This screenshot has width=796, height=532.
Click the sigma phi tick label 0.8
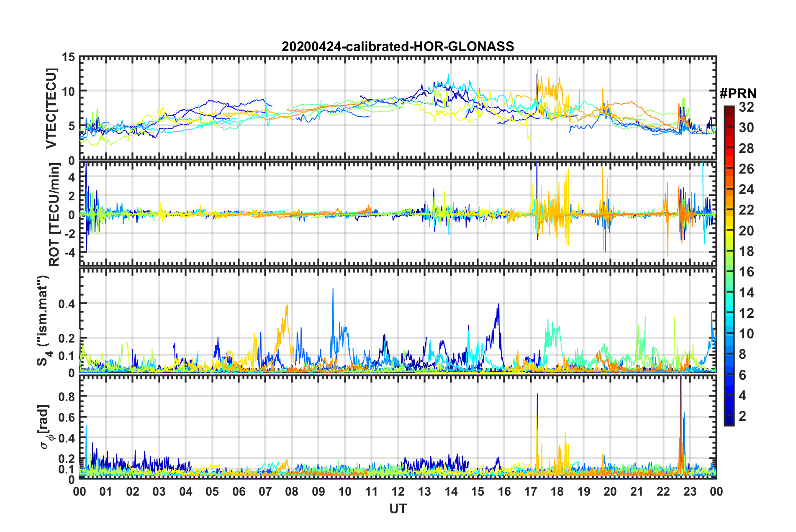67,396
